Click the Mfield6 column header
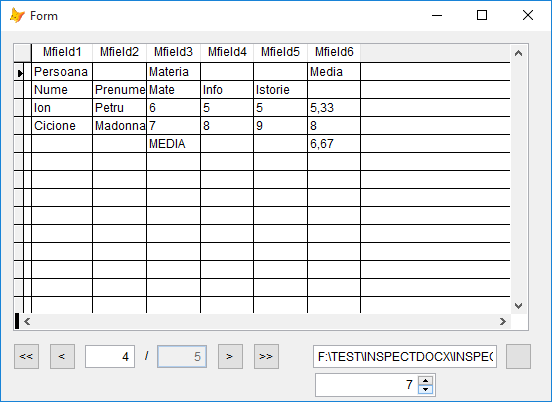This screenshot has height=402, width=552. 334,52
